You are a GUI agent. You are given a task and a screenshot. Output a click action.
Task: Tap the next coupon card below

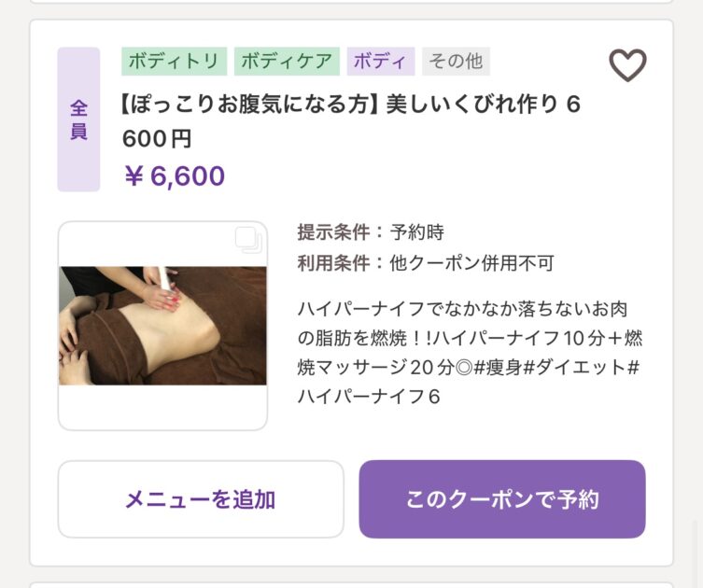point(351,585)
